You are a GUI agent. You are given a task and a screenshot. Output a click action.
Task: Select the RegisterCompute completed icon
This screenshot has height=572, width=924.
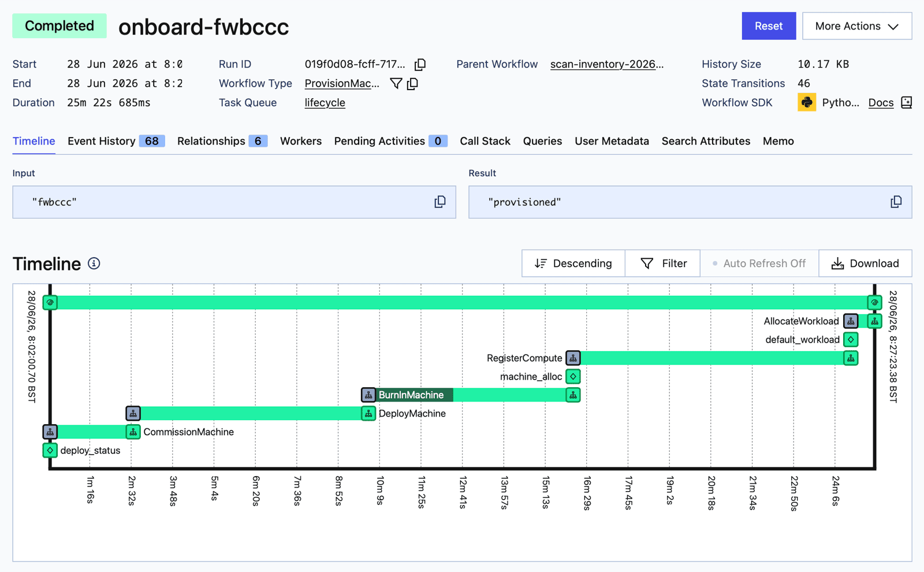click(851, 358)
